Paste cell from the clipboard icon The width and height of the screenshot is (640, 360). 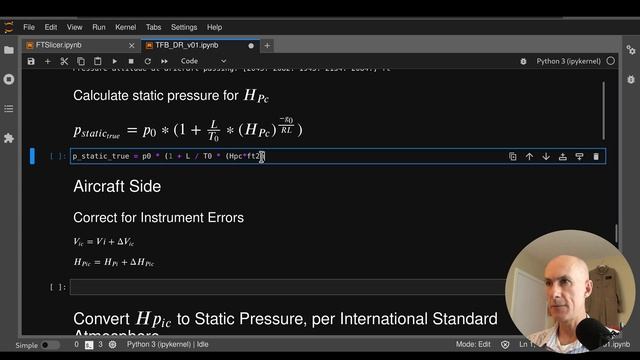[98, 61]
